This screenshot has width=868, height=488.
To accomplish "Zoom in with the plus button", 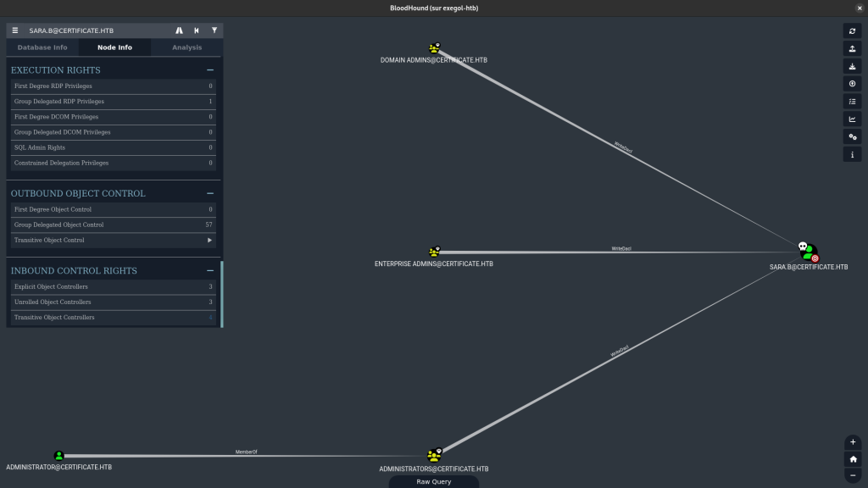I will point(853,442).
